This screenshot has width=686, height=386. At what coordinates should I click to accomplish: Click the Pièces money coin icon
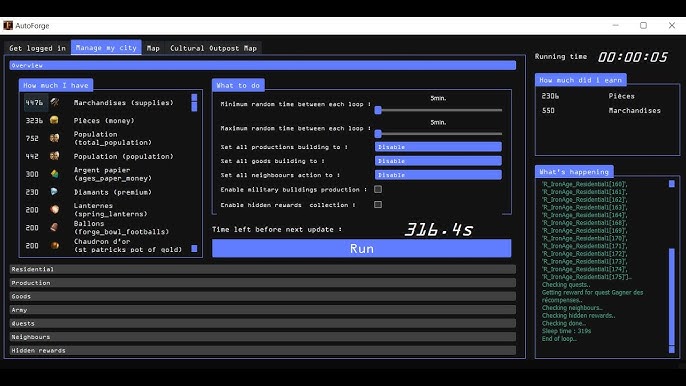(54, 120)
